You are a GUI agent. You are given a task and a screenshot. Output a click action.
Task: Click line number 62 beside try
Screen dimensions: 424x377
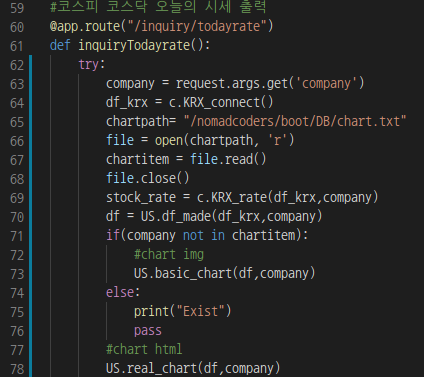(17, 65)
